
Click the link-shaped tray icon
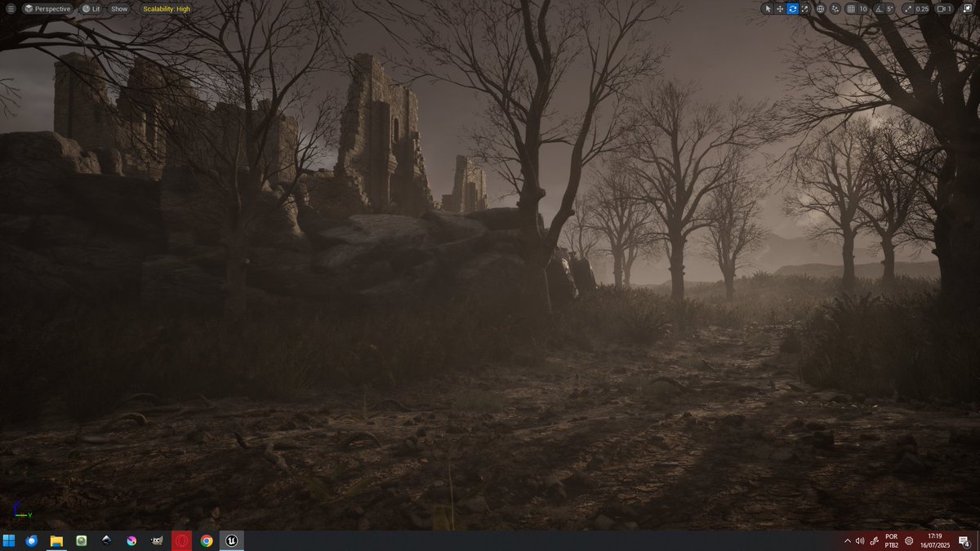[x=874, y=540]
